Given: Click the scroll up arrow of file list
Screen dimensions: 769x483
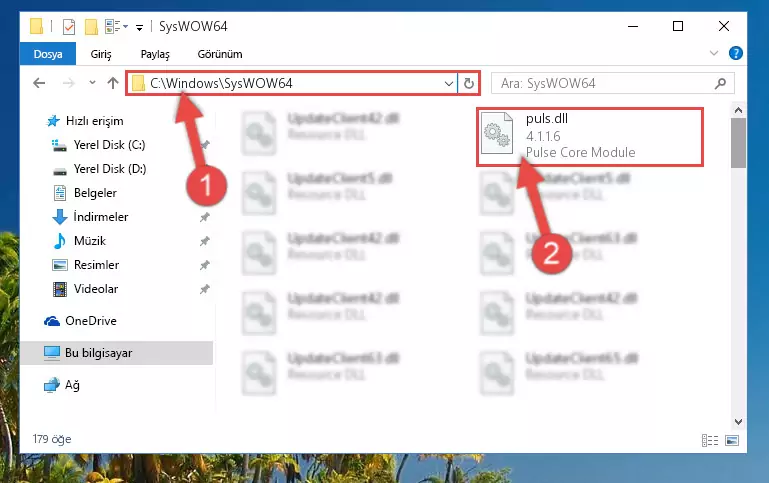Looking at the screenshot, I should pos(738,110).
